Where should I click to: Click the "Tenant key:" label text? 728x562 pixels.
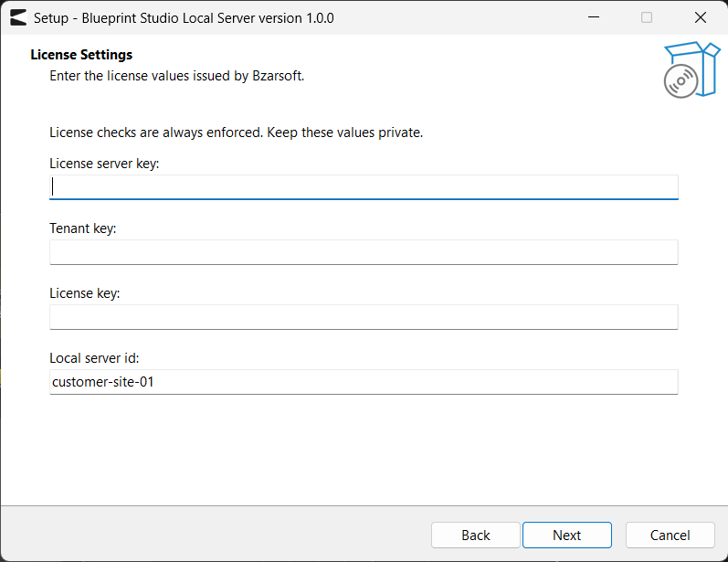[83, 228]
